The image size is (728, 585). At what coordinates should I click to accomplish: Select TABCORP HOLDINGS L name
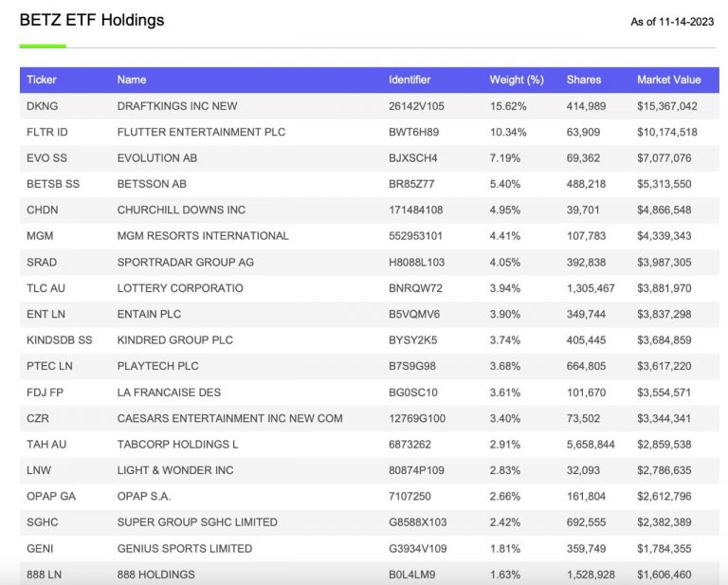[x=177, y=445]
